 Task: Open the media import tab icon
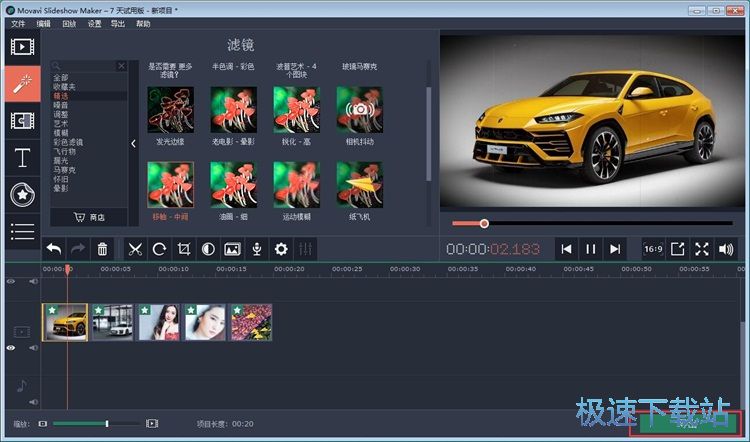(22, 47)
